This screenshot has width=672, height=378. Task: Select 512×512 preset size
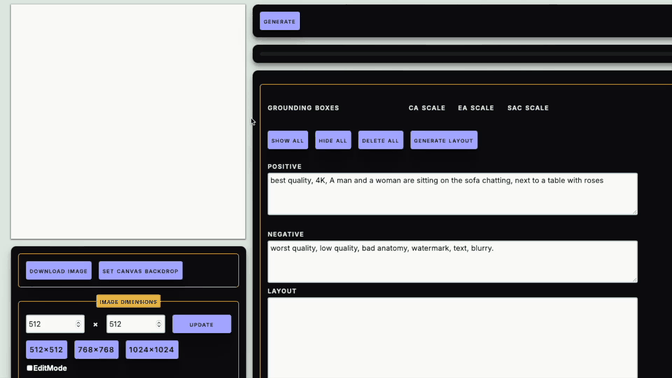[46, 350]
